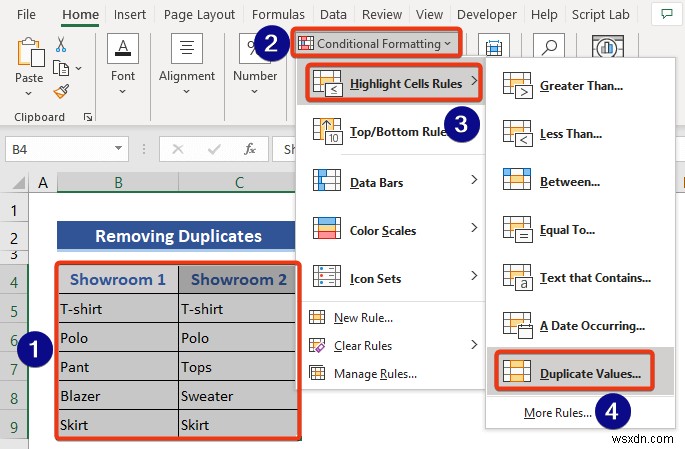
Task: Click the Showroom 1 header cell
Action: (118, 280)
